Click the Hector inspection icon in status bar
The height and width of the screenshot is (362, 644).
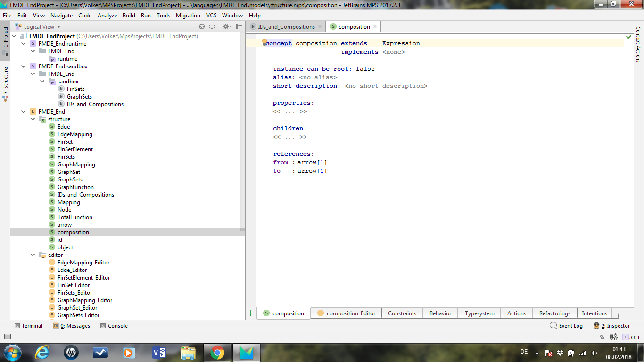click(x=614, y=337)
